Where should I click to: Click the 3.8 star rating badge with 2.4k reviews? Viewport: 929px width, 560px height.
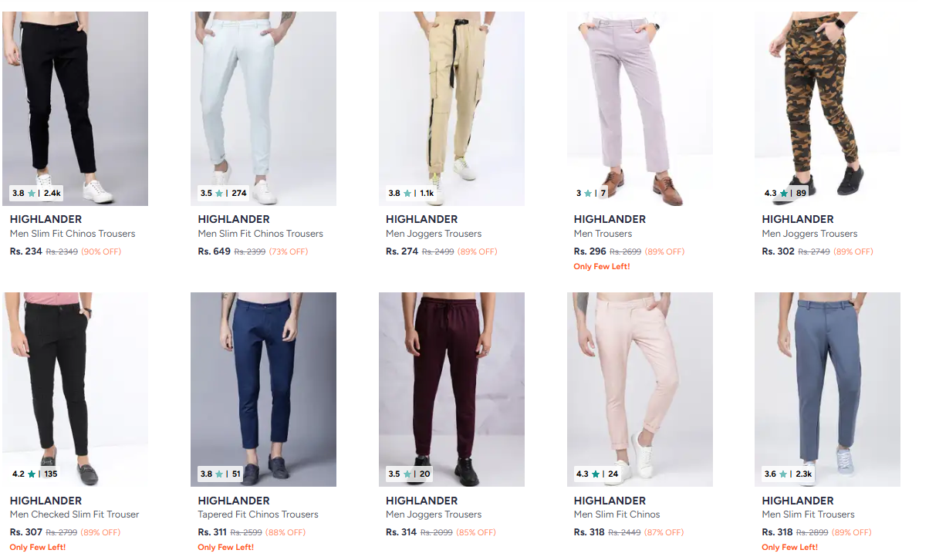(36, 193)
